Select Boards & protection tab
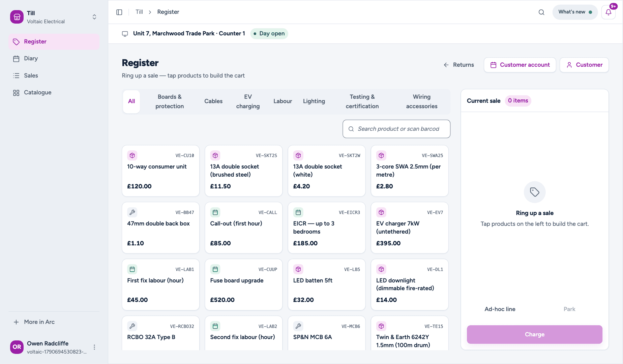The width and height of the screenshot is (623, 364). (170, 101)
